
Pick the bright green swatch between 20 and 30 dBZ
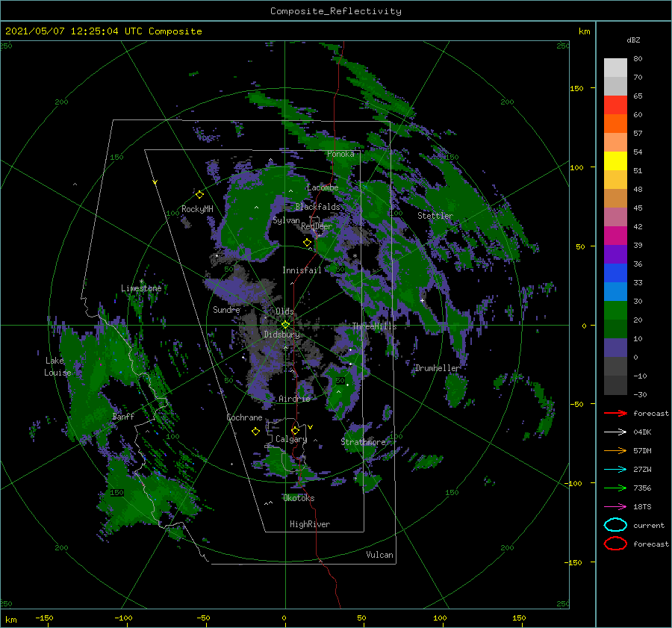click(615, 311)
